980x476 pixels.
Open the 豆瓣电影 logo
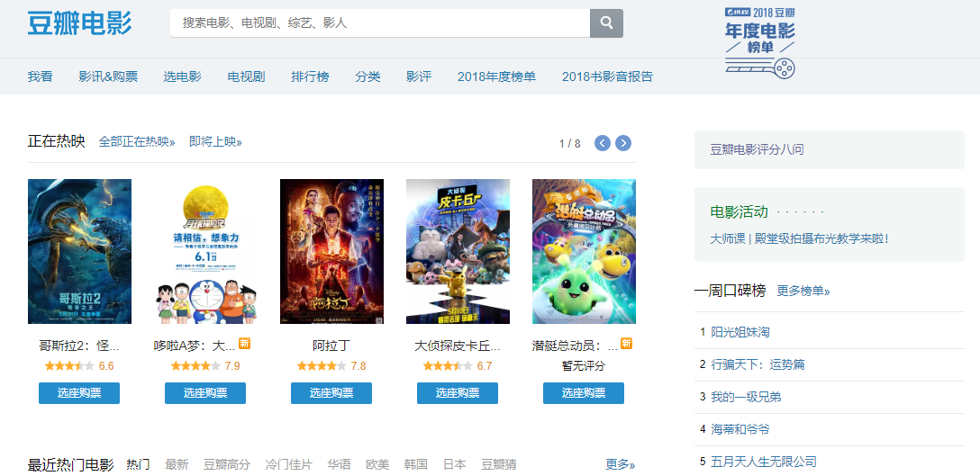coord(79,23)
